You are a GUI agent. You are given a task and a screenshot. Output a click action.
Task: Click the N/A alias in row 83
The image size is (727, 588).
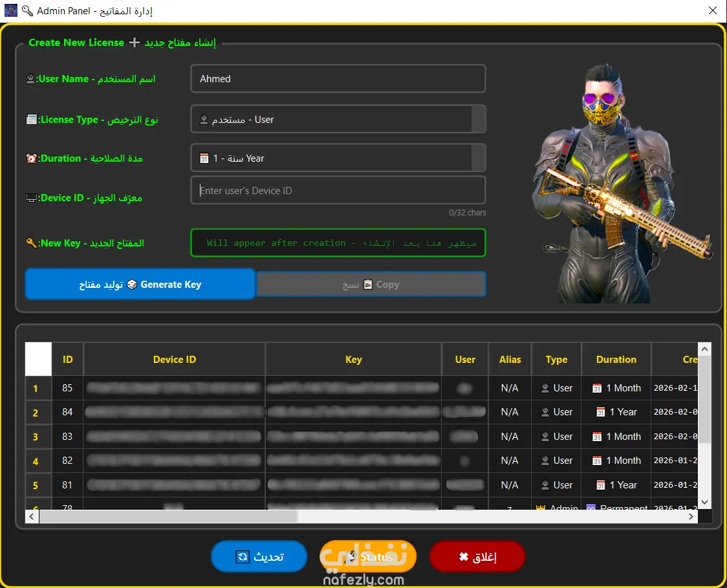click(510, 437)
